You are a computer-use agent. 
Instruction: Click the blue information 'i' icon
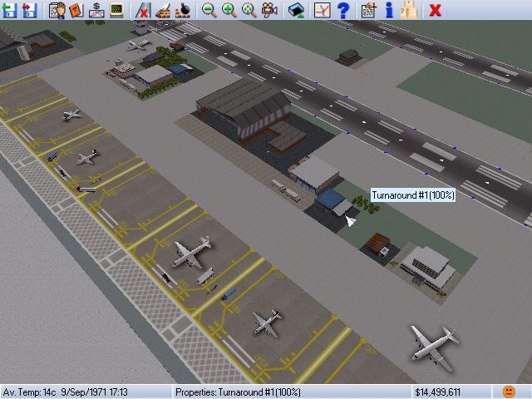pyautogui.click(x=388, y=10)
